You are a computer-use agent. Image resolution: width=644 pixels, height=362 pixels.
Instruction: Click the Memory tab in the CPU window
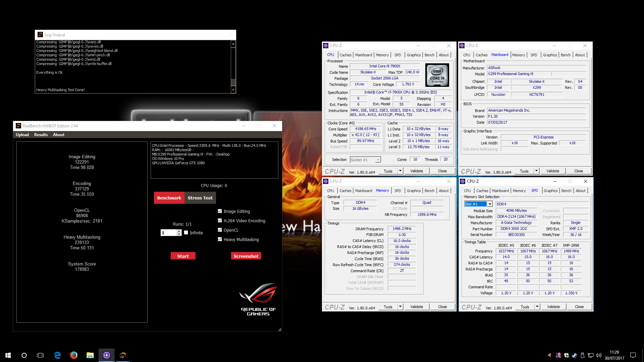(x=382, y=55)
